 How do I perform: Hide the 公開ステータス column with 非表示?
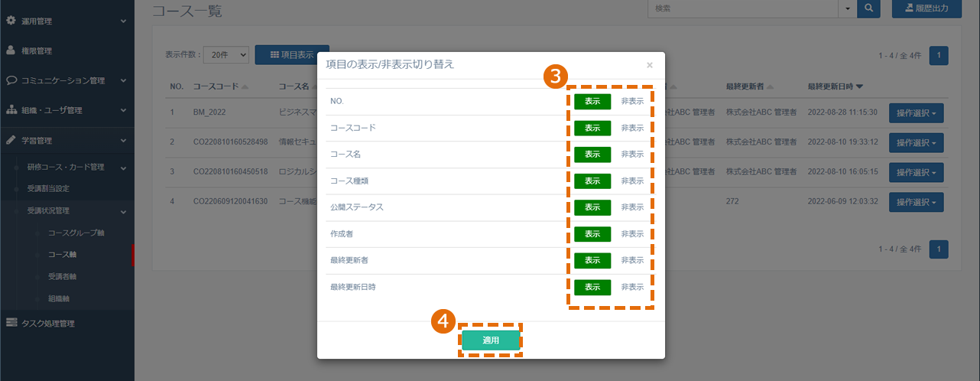(632, 207)
